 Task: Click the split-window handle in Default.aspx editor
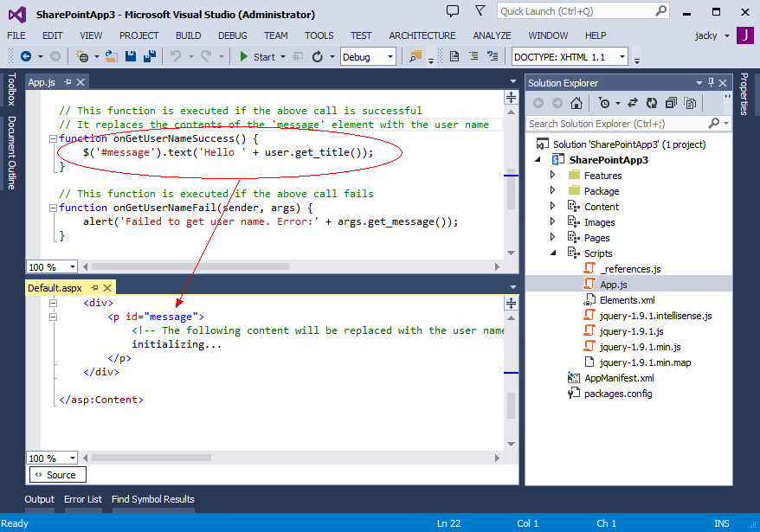pos(511,304)
